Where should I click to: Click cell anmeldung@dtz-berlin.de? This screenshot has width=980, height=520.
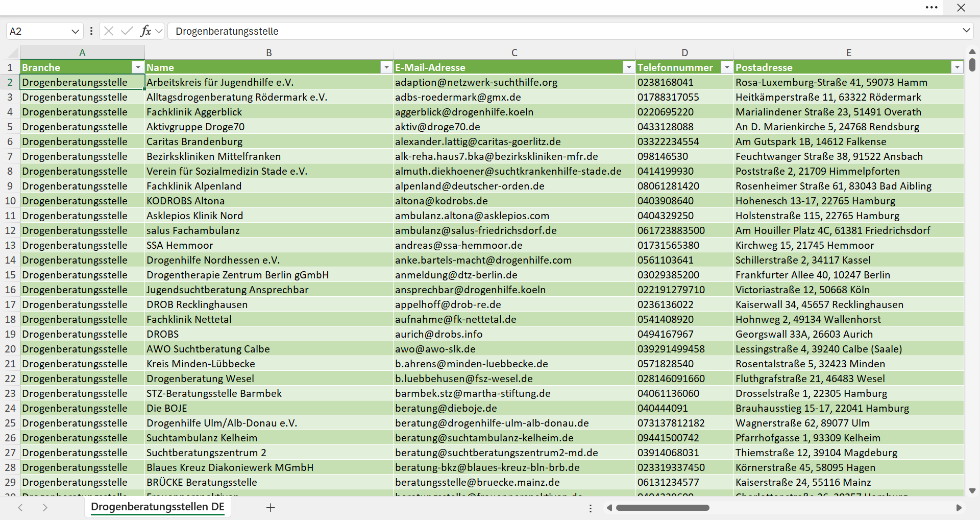point(514,275)
